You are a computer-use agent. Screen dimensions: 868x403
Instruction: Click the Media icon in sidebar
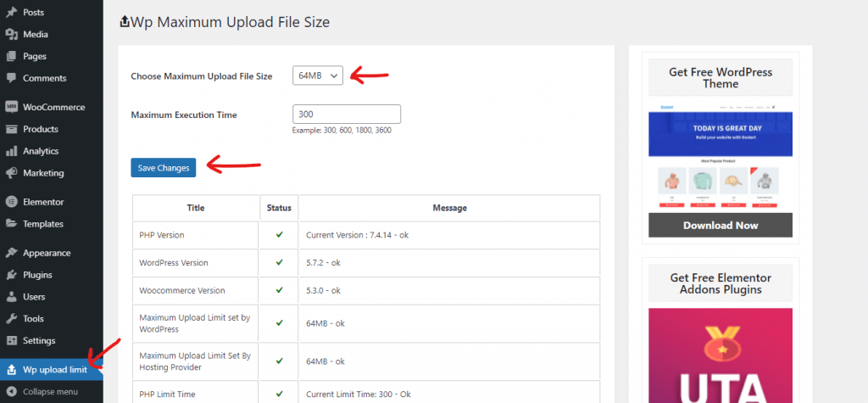coord(11,35)
